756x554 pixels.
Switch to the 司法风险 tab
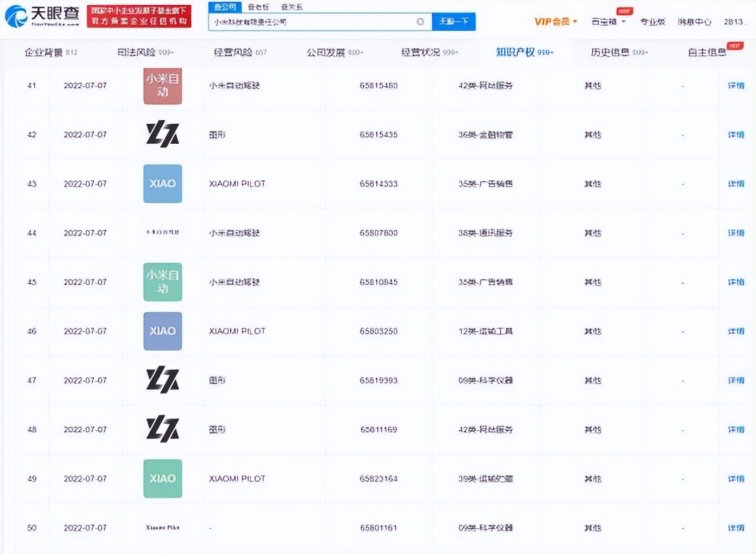(x=145, y=52)
